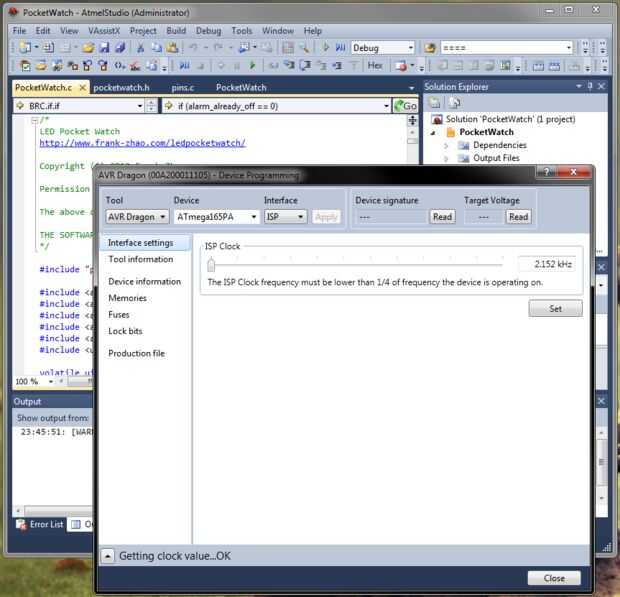Image resolution: width=620 pixels, height=597 pixels.
Task: Click the Undo arrow icon
Action: (193, 48)
